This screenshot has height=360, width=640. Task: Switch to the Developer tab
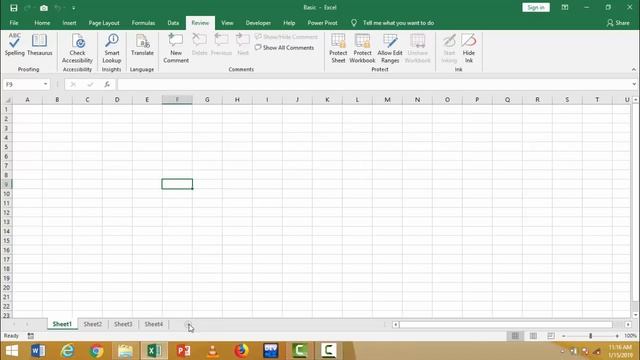coord(258,23)
